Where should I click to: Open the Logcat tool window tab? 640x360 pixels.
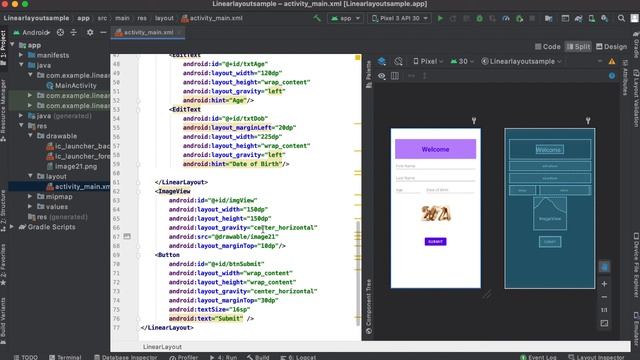click(298, 357)
